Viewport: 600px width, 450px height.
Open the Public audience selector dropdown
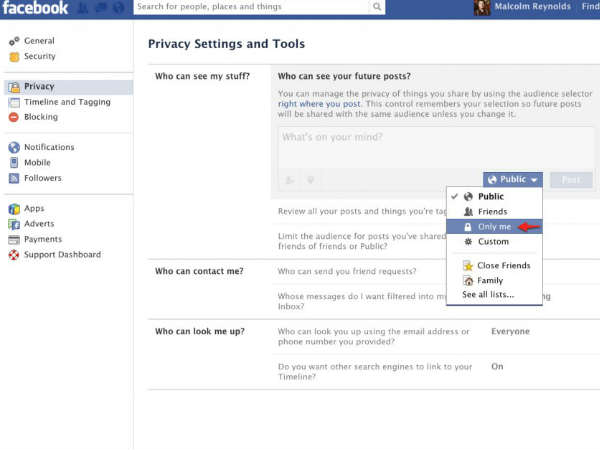tap(513, 179)
